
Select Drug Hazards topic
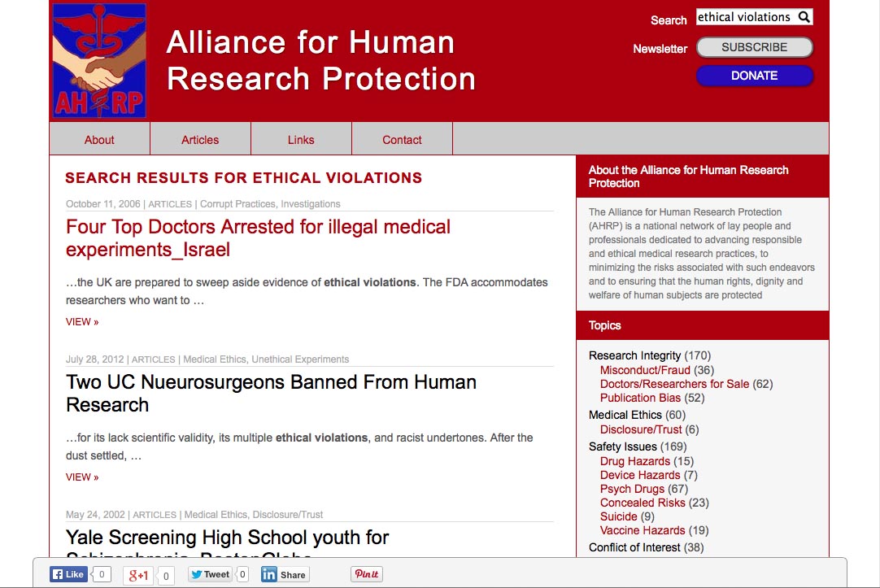tap(634, 460)
